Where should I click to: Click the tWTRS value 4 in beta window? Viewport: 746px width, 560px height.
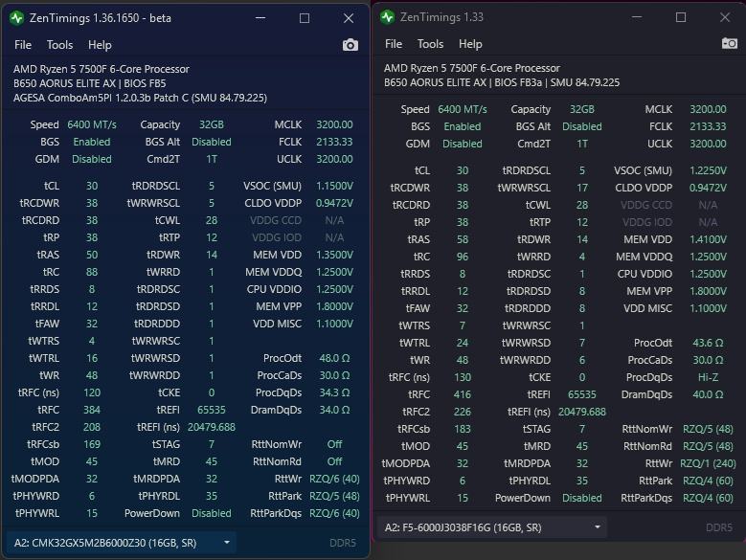tap(92, 341)
